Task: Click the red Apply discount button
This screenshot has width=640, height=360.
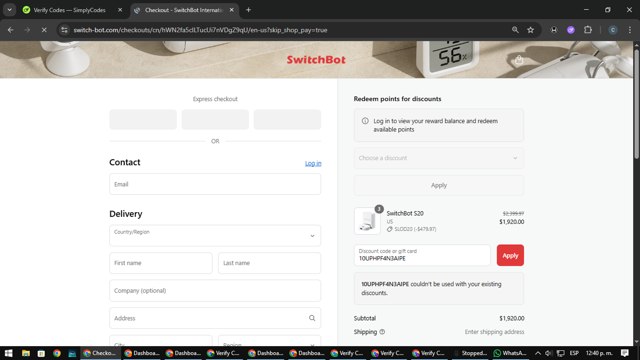Action: [x=510, y=255]
